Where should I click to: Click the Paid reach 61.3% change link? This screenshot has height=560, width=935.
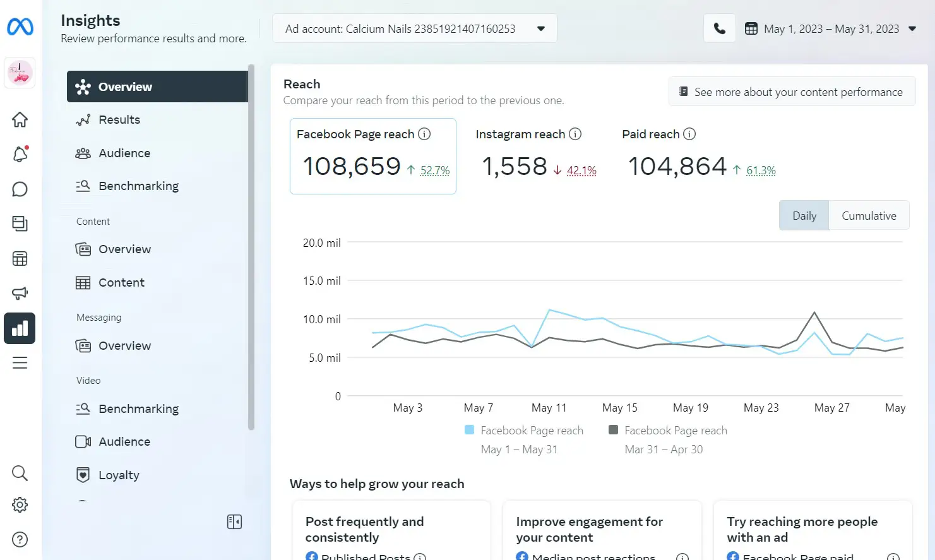761,170
